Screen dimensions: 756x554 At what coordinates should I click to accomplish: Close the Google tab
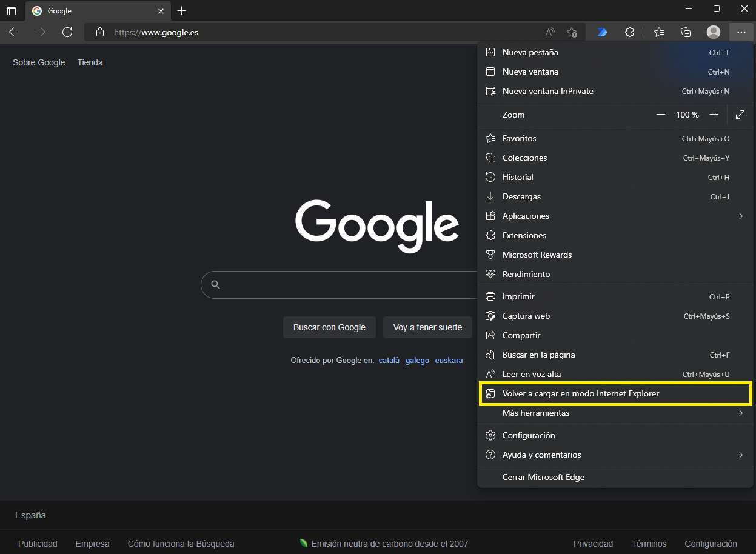161,11
